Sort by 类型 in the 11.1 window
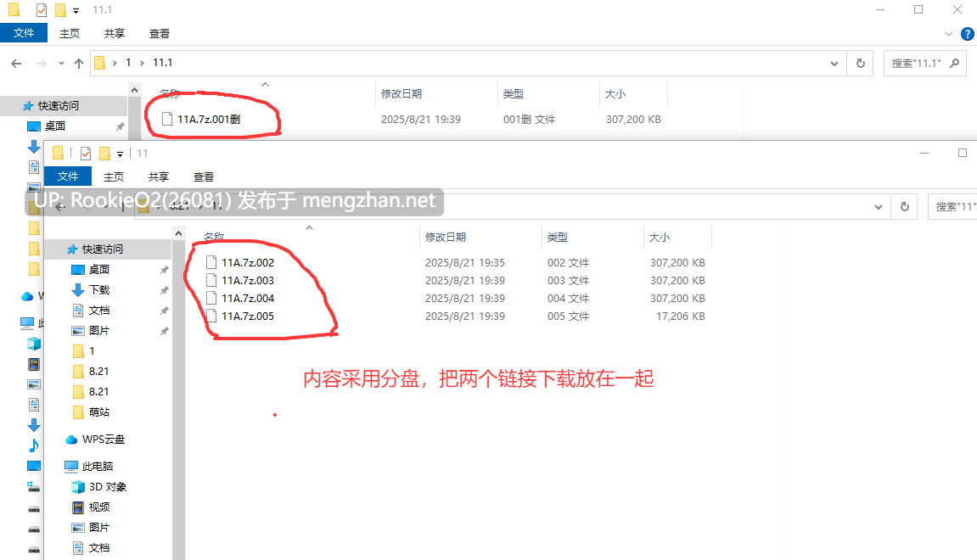 [514, 94]
